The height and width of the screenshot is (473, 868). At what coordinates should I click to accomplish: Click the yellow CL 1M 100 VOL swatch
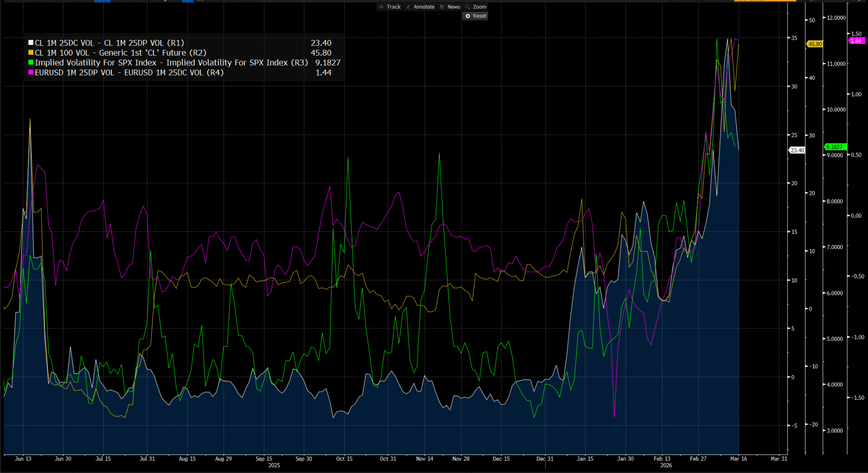point(31,53)
